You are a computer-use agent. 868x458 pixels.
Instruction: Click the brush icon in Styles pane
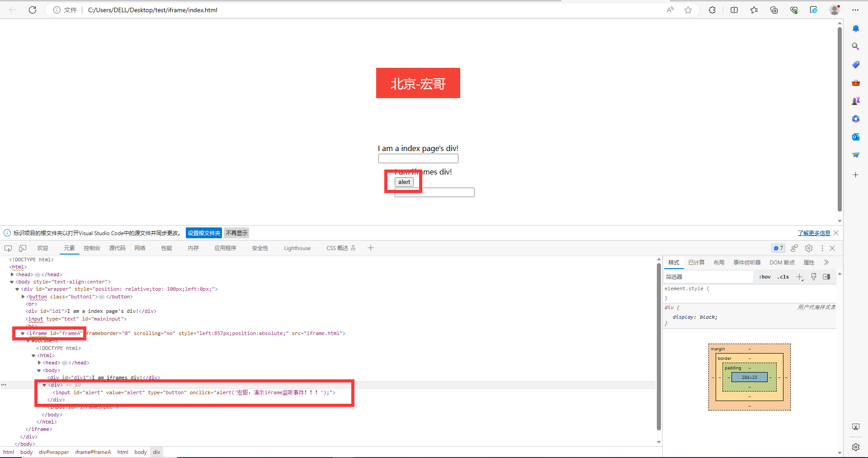813,277
